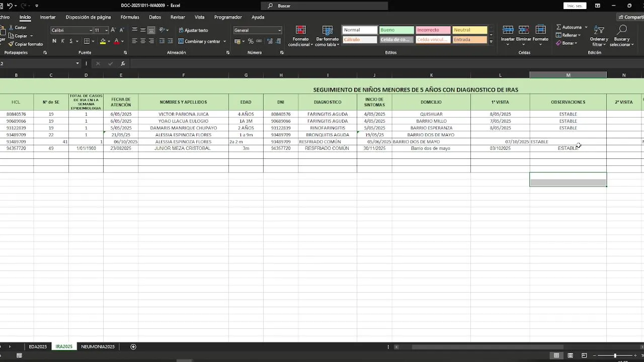Open the Revisar tab
Viewport: 644px width, 362px height.
coord(178,17)
